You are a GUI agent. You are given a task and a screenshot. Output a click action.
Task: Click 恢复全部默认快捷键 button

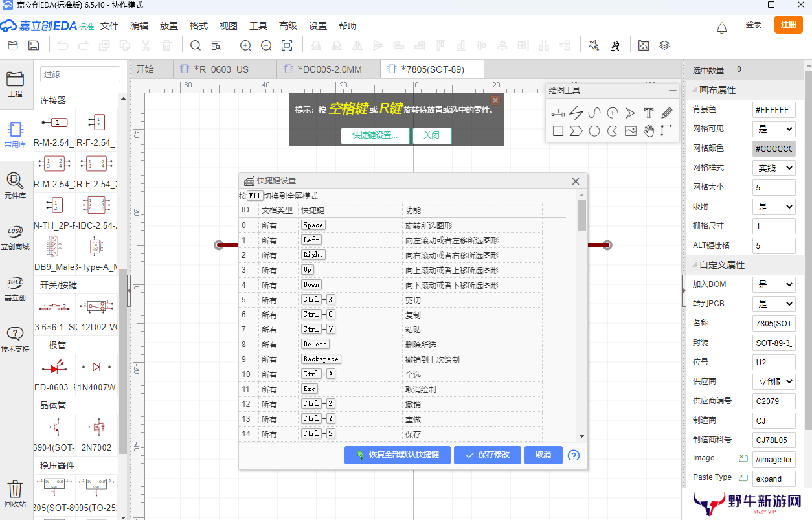[398, 455]
